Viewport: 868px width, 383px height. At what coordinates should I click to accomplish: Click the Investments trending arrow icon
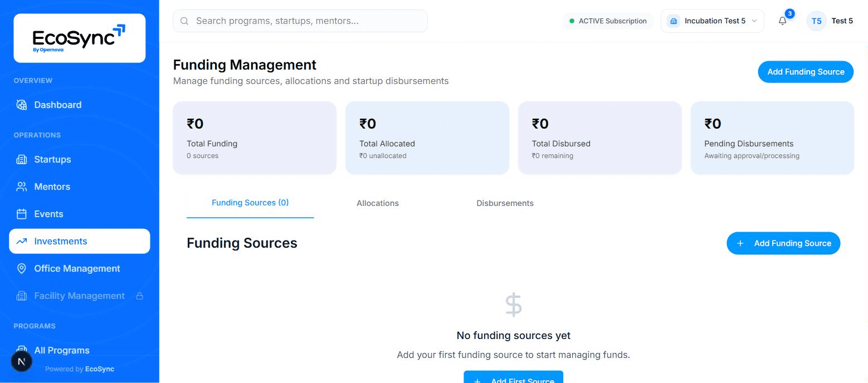pyautogui.click(x=22, y=241)
